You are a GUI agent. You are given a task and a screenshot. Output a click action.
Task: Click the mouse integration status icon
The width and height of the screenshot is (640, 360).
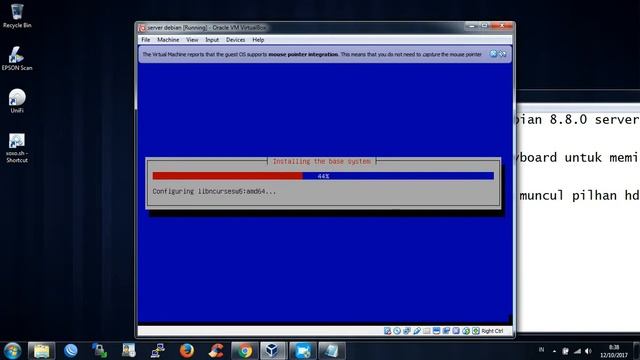coord(466,331)
